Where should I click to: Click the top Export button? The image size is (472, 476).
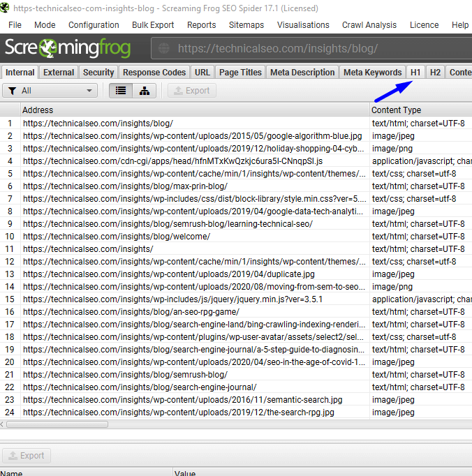click(192, 91)
